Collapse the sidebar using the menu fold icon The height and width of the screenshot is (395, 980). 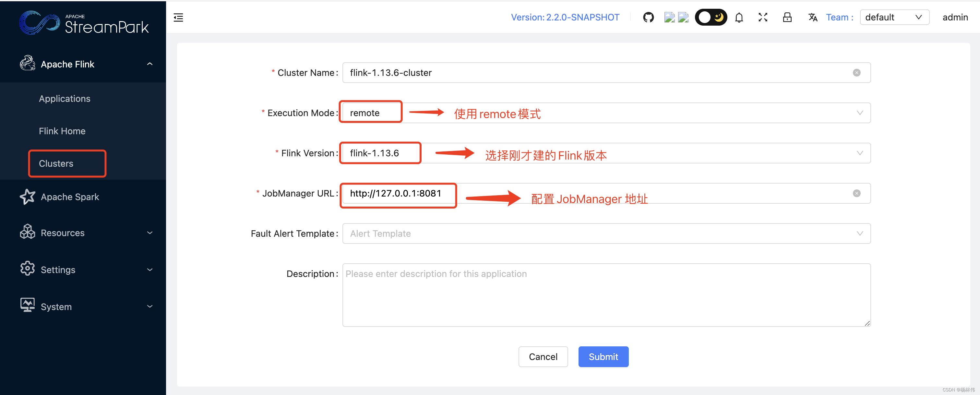(178, 18)
